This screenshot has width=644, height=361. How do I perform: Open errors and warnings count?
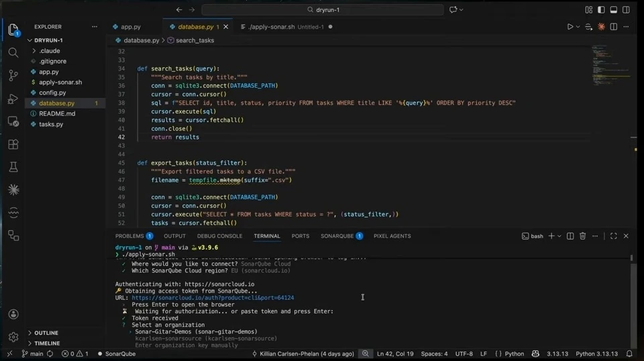pos(74,354)
